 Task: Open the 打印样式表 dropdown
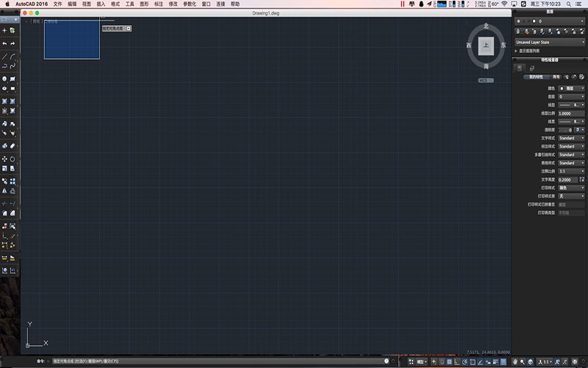click(x=571, y=196)
